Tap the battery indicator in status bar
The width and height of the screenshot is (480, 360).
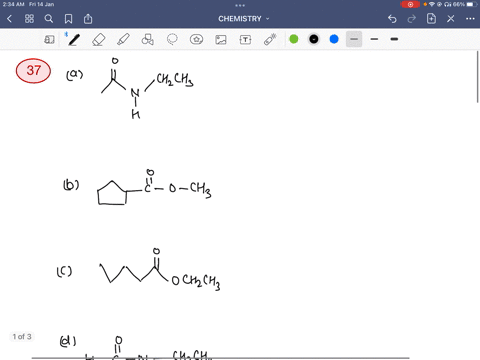coord(472,4)
